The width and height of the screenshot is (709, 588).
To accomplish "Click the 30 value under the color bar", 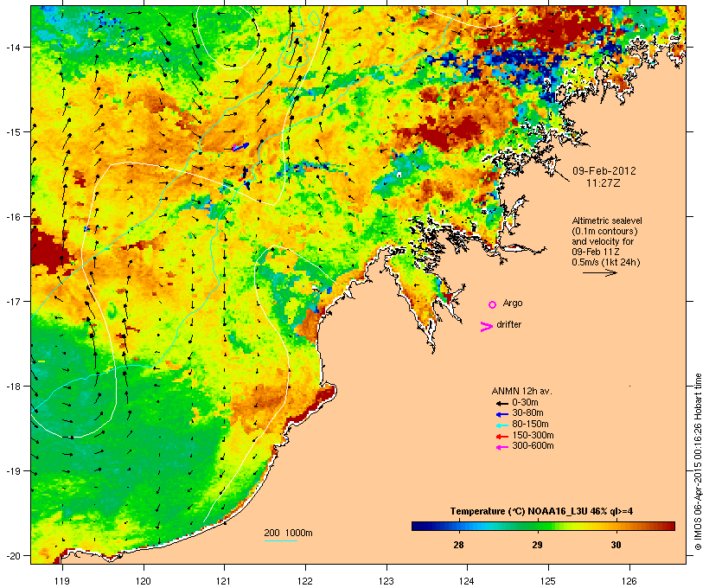I will (x=616, y=545).
